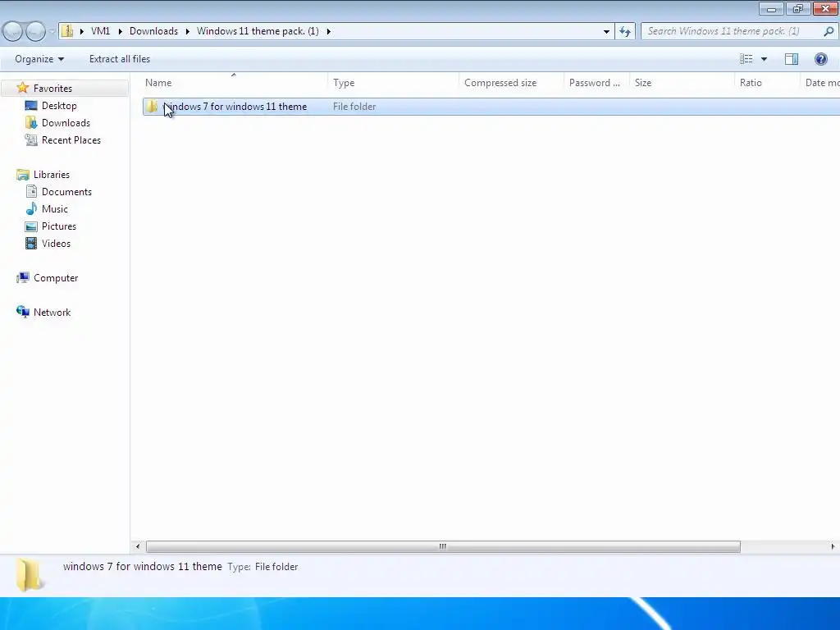This screenshot has width=840, height=630.
Task: Open Recent Places in Favorites
Action: tap(71, 139)
